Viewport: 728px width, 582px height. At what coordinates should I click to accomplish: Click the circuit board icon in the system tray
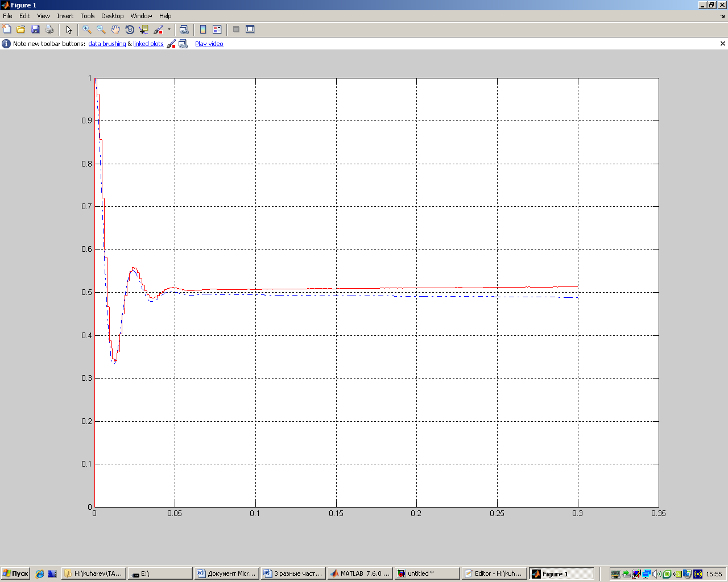615,574
